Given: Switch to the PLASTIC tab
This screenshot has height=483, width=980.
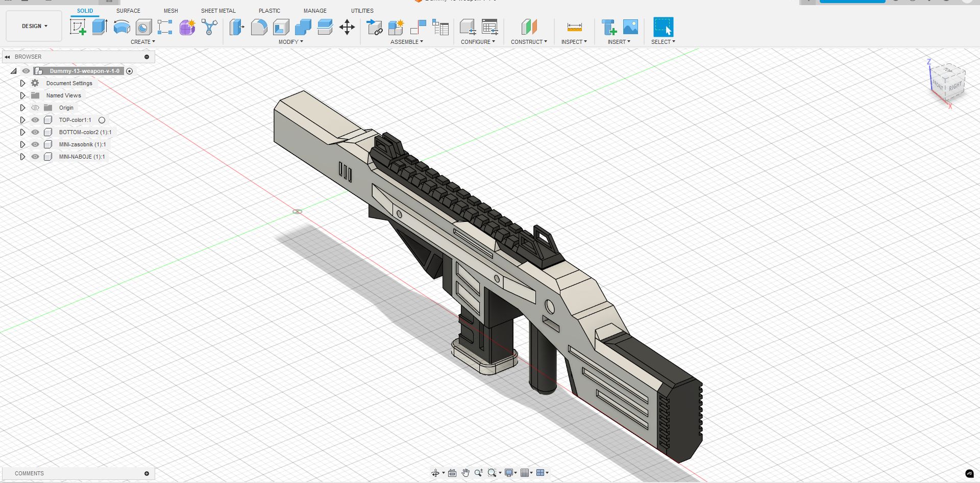Looking at the screenshot, I should click(x=269, y=11).
